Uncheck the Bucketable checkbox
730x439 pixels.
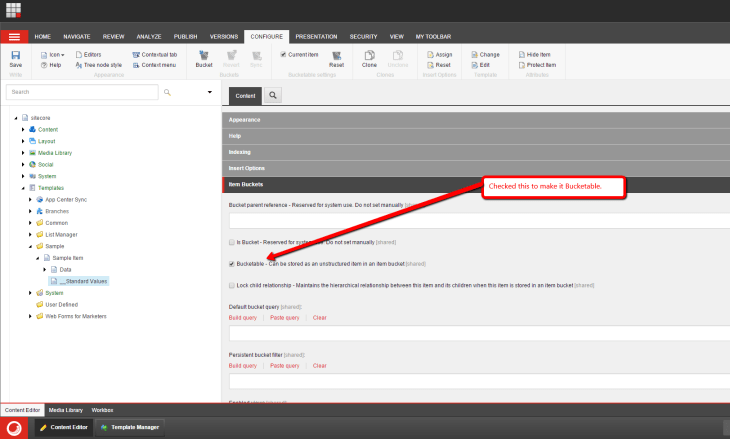coord(232,264)
